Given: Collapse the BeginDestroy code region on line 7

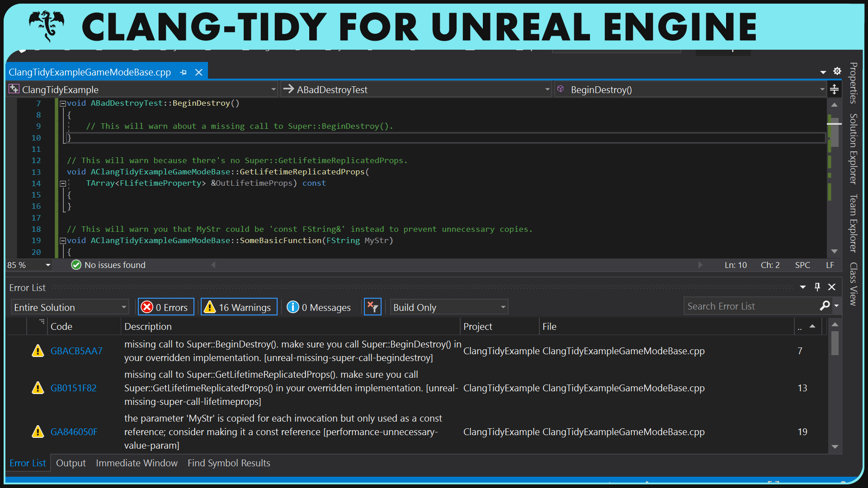Looking at the screenshot, I should [63, 103].
